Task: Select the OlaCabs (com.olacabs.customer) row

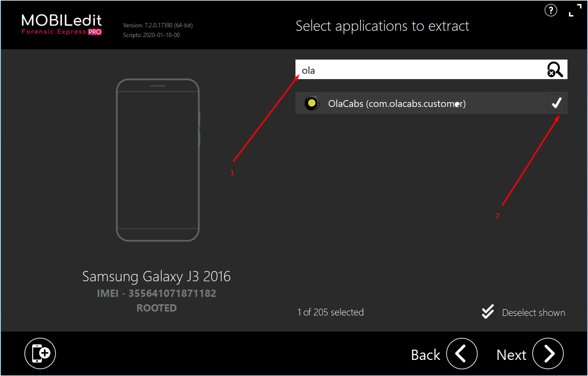Action: [431, 103]
